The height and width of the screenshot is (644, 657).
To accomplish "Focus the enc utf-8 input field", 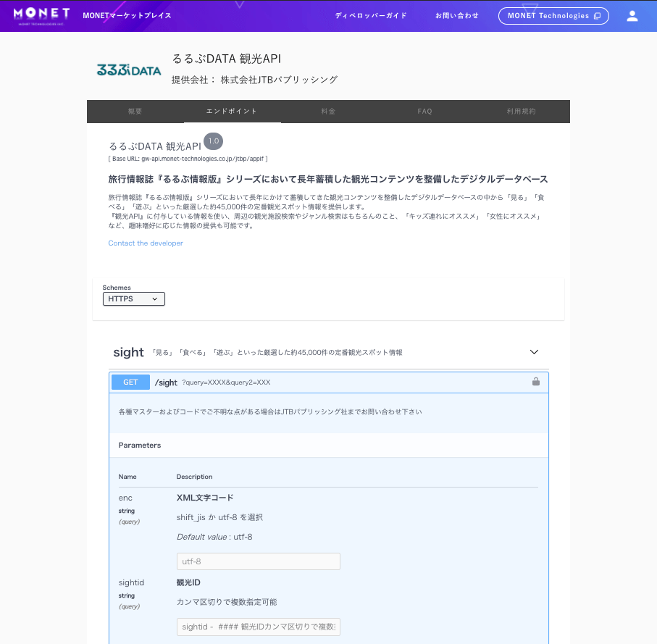I will pos(258,561).
